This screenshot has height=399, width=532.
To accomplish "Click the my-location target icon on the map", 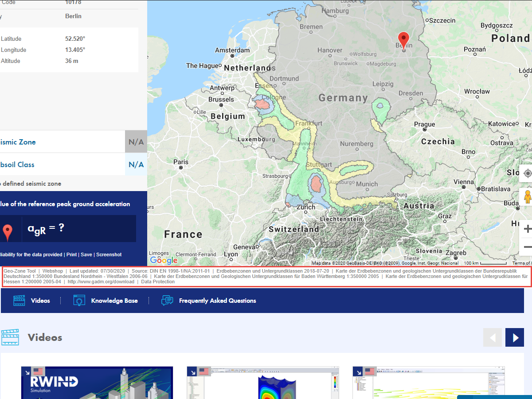I will click(x=528, y=173).
